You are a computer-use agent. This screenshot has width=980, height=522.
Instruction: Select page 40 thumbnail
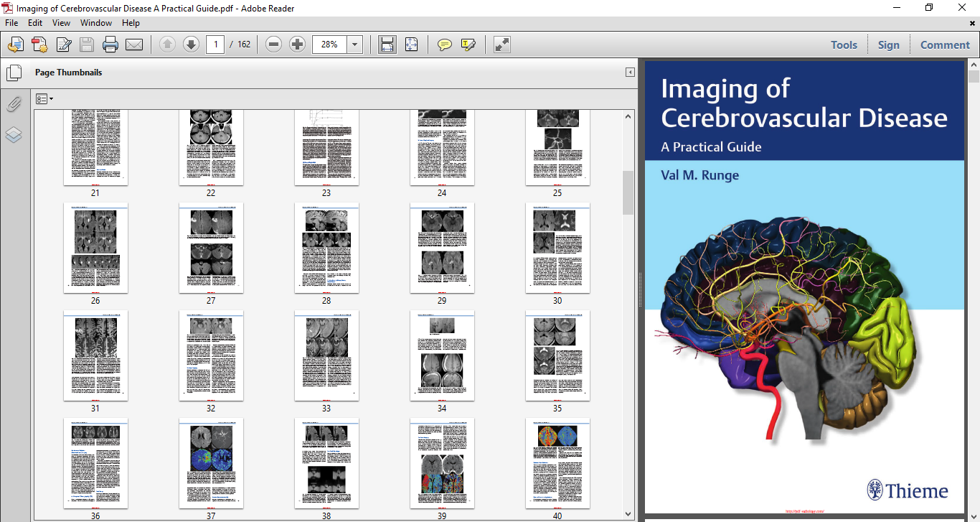tap(557, 463)
